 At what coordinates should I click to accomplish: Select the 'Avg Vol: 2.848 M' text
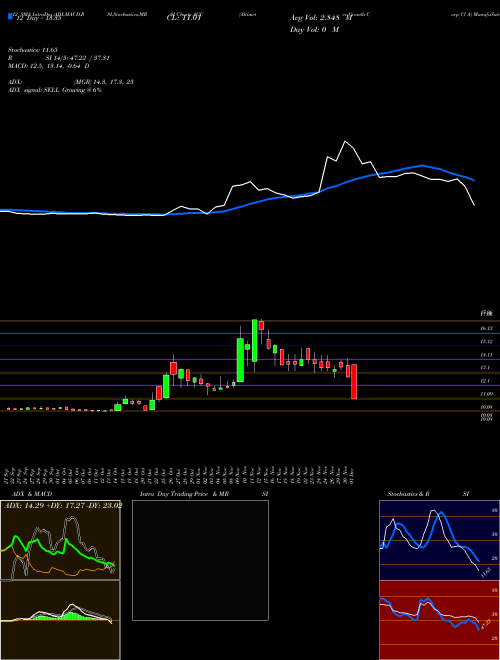[x=320, y=18]
